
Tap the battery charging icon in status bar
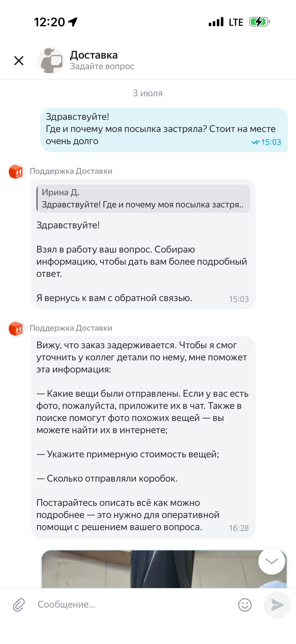click(259, 22)
